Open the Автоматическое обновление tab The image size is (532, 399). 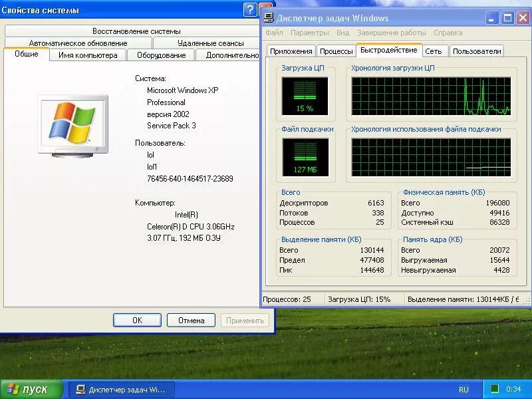(78, 43)
